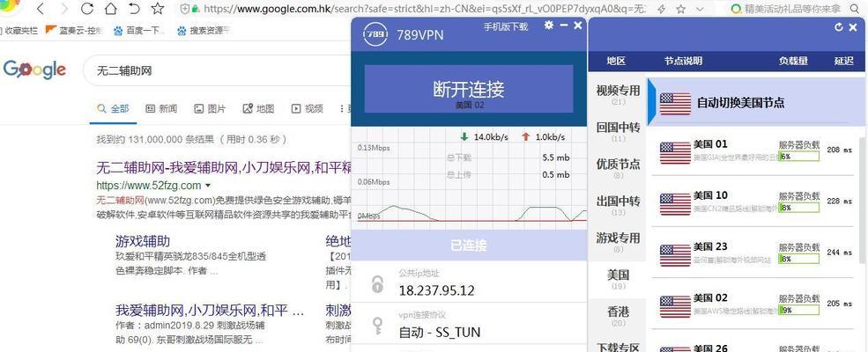Screen dimensions: 868x352
Task: Go forward in the browser
Action: point(63,8)
